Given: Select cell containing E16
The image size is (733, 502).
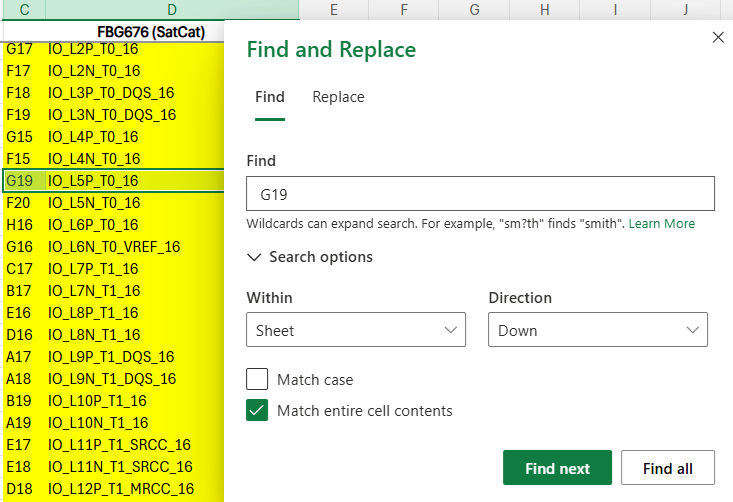Looking at the screenshot, I should pyautogui.click(x=24, y=312).
